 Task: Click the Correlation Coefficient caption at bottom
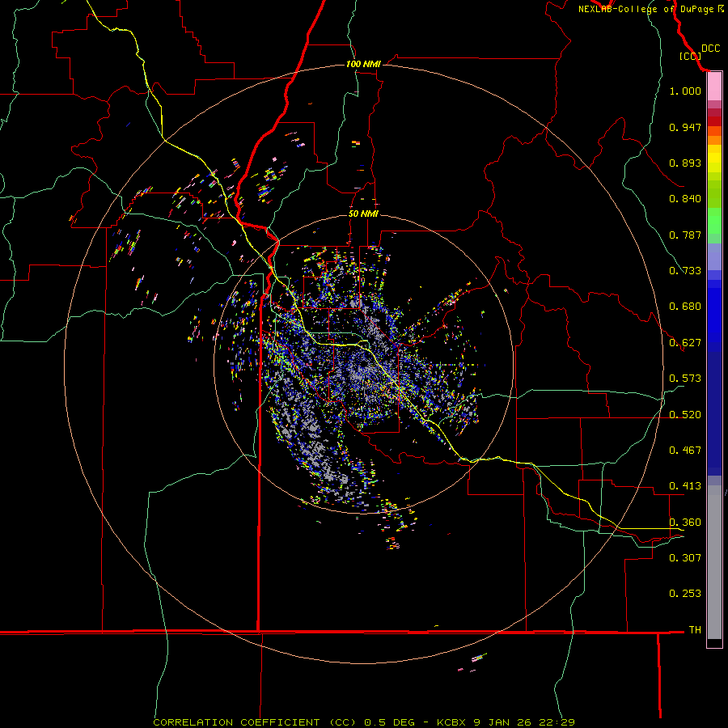(x=364, y=722)
